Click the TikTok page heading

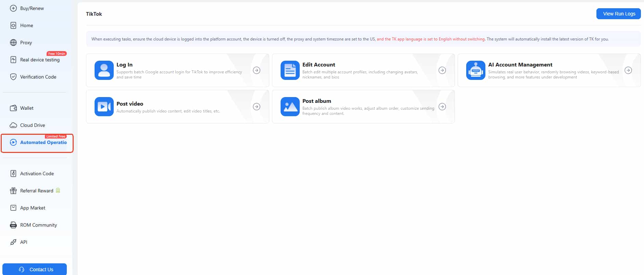tap(94, 14)
